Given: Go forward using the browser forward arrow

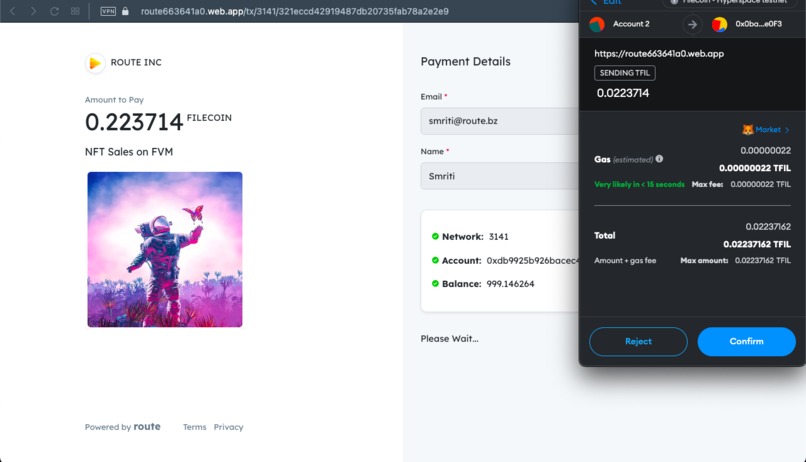Looking at the screenshot, I should click(x=33, y=11).
